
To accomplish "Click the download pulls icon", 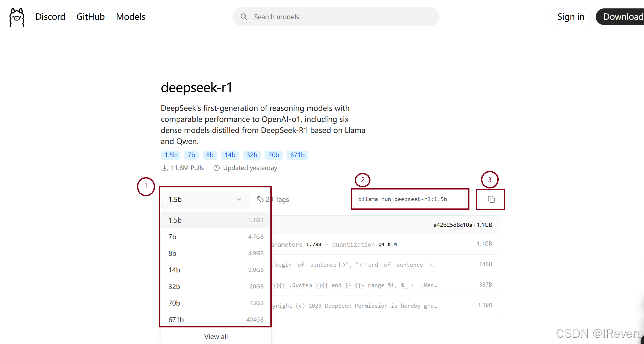I will point(165,168).
